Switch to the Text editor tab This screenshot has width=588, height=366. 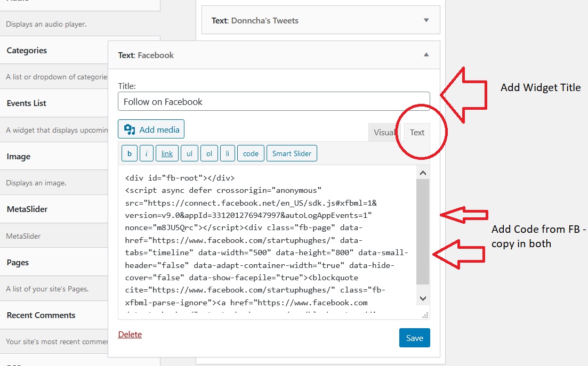coord(417,132)
